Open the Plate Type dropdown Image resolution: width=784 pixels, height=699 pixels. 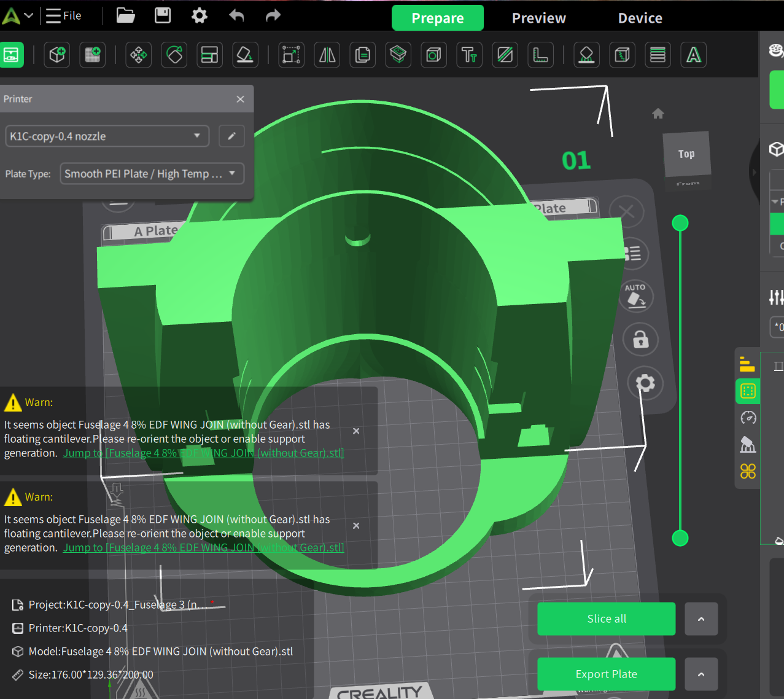[152, 174]
